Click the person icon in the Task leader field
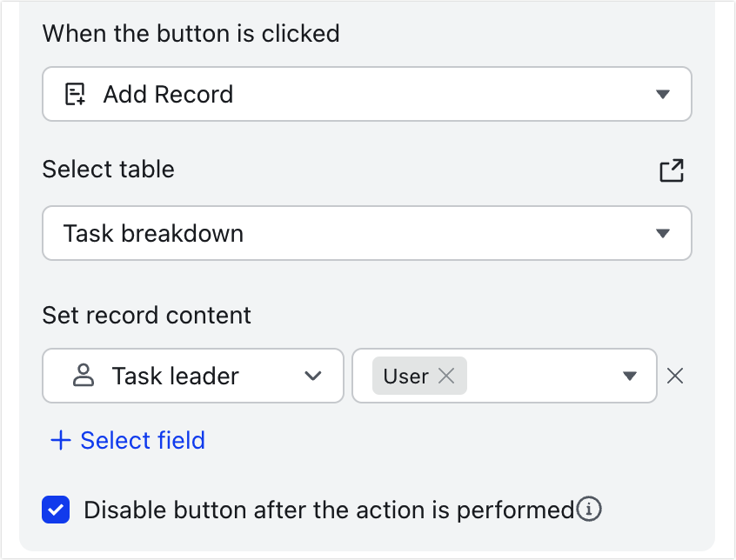This screenshot has height=560, width=736. click(x=83, y=376)
